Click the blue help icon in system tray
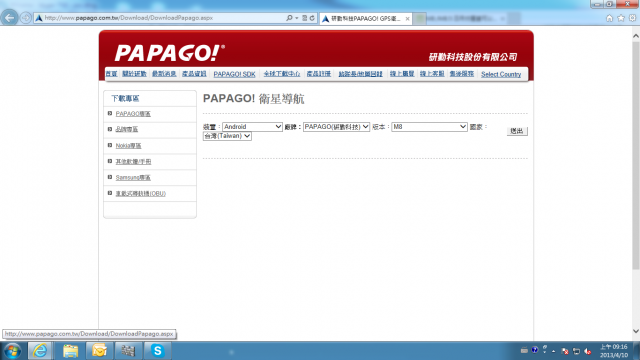Viewport: 640px width, 360px height. [535, 350]
